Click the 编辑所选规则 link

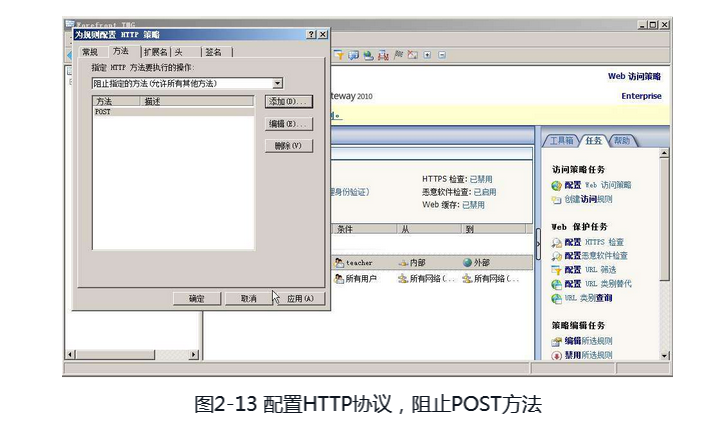(588, 342)
